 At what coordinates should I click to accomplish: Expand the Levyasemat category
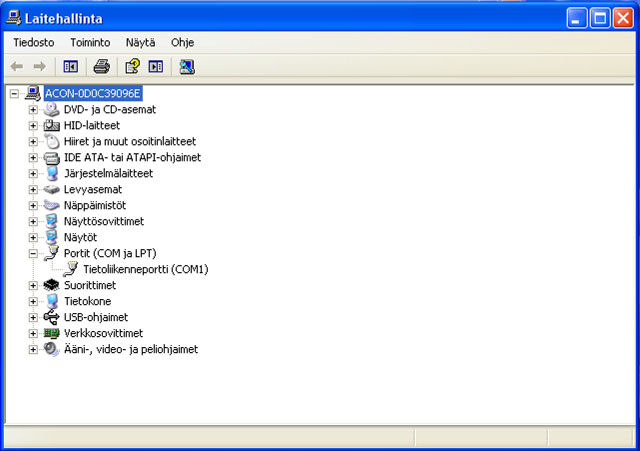(x=33, y=190)
